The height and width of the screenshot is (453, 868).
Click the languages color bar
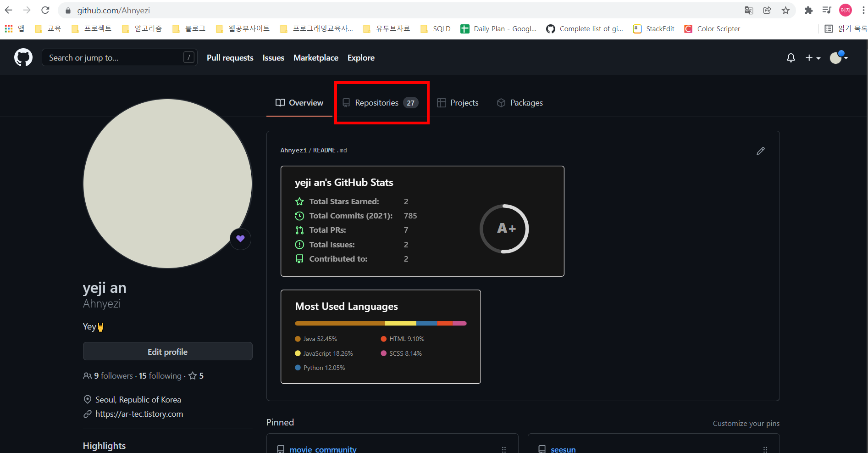381,324
